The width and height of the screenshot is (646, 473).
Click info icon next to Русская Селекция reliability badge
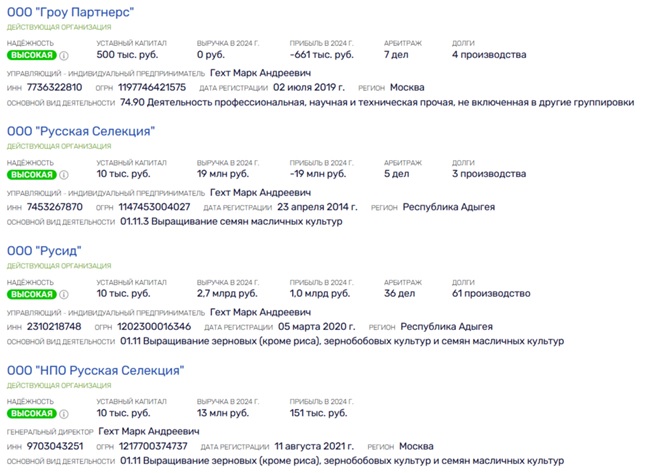pos(64,175)
